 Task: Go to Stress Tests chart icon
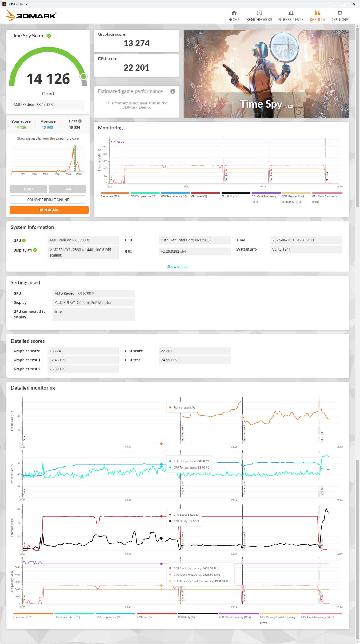[x=291, y=13]
